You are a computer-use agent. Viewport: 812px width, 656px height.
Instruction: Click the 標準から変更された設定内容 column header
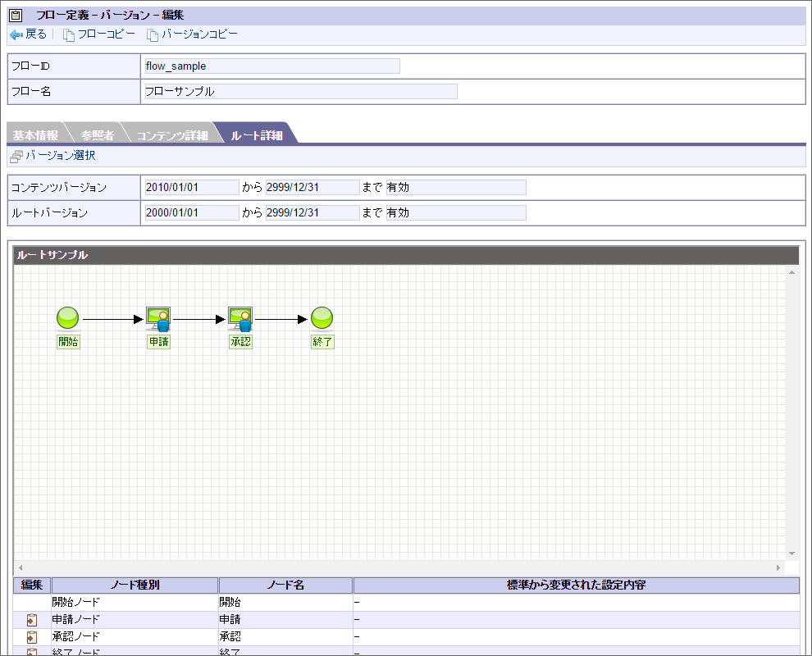coord(577,585)
